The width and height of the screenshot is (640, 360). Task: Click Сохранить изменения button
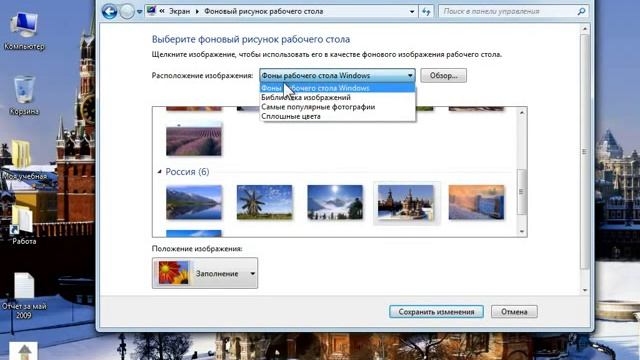tap(436, 312)
